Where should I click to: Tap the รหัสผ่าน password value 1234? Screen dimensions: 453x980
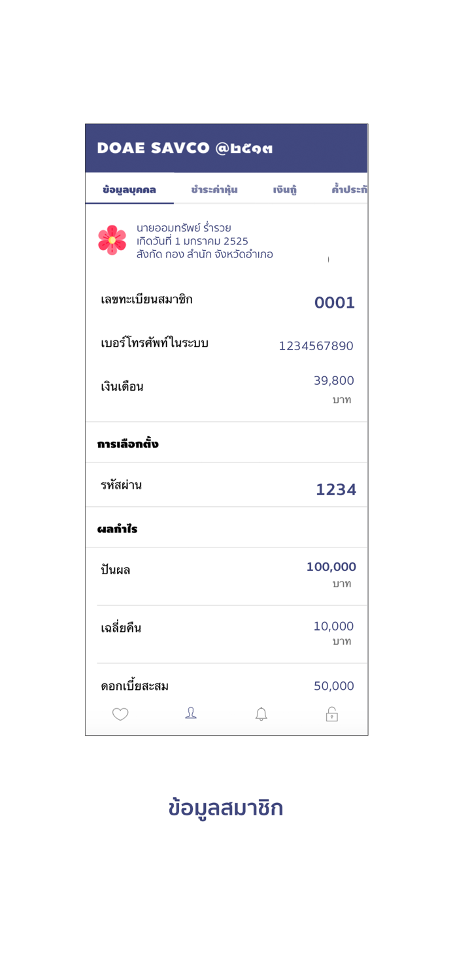(336, 490)
